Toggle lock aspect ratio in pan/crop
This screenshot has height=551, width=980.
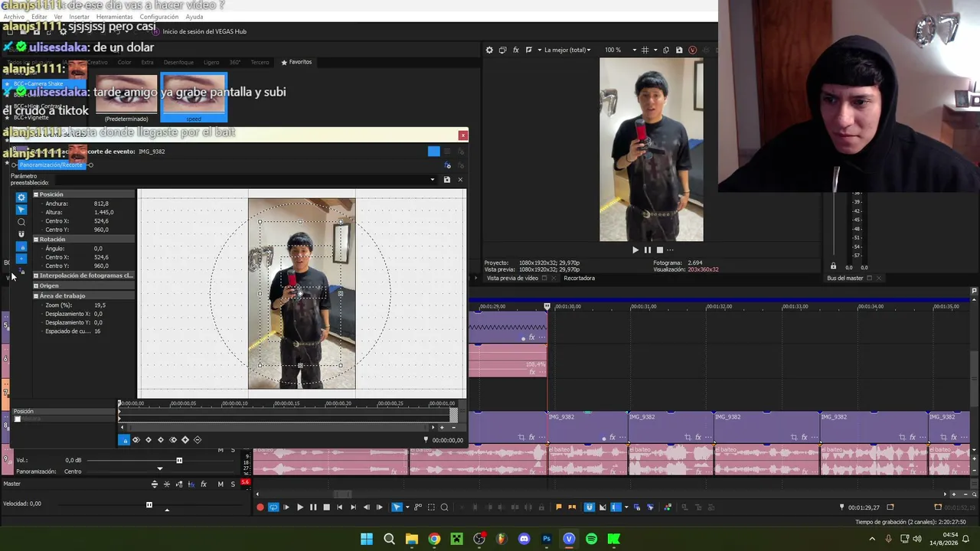(21, 247)
